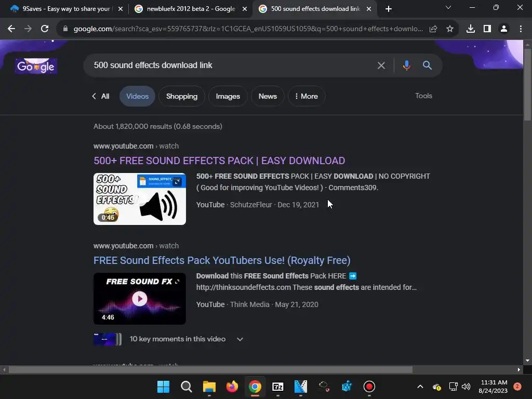Image resolution: width=532 pixels, height=399 pixels.
Task: Click the browser forward arrow
Action: (x=28, y=29)
